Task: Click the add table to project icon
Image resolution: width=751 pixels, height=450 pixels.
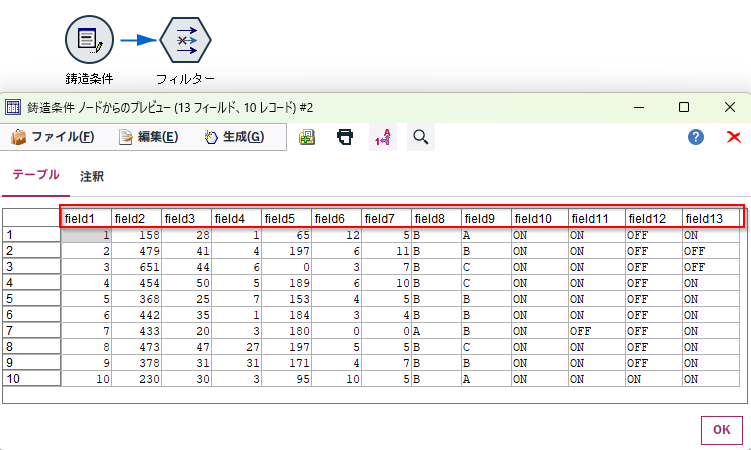Action: [x=307, y=137]
